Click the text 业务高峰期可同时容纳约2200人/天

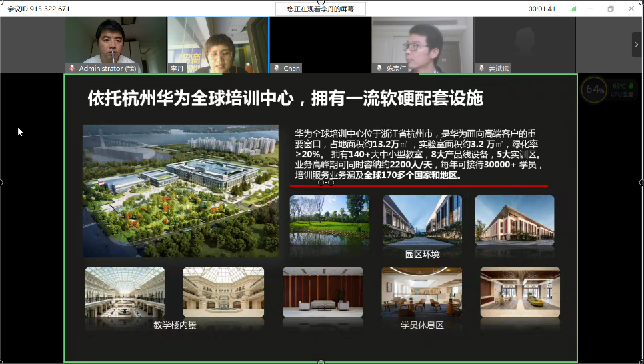point(365,165)
